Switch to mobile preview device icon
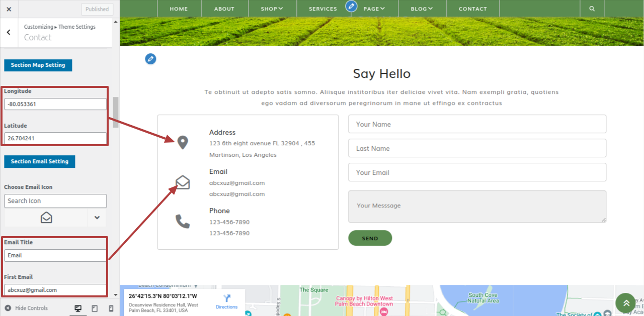Viewport: 644px width, 316px height. pyautogui.click(x=111, y=308)
